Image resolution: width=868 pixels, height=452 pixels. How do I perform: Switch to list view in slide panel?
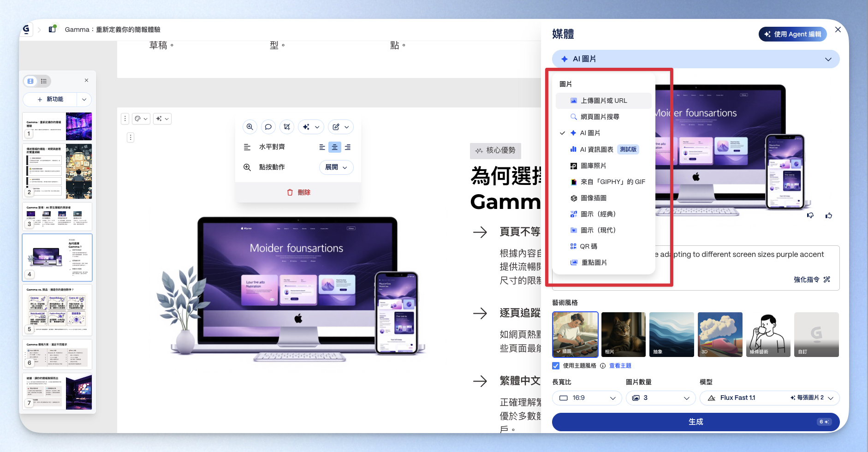coord(44,81)
